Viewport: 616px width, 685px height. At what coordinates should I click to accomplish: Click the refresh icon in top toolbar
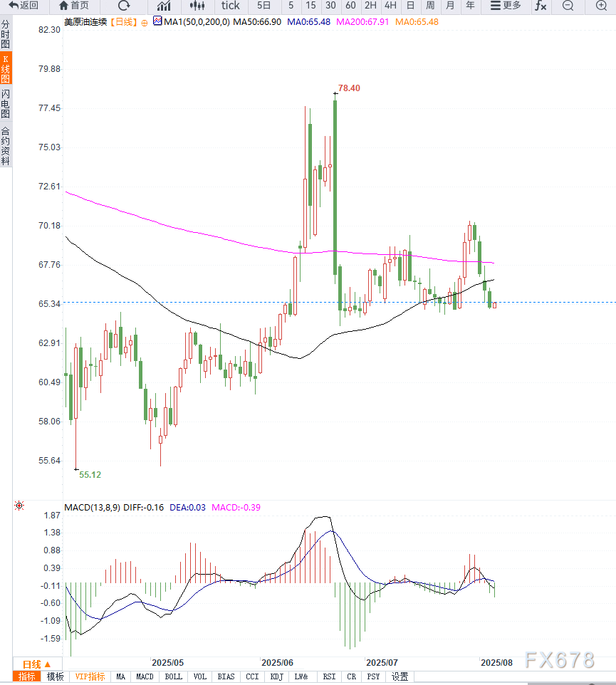click(x=124, y=6)
